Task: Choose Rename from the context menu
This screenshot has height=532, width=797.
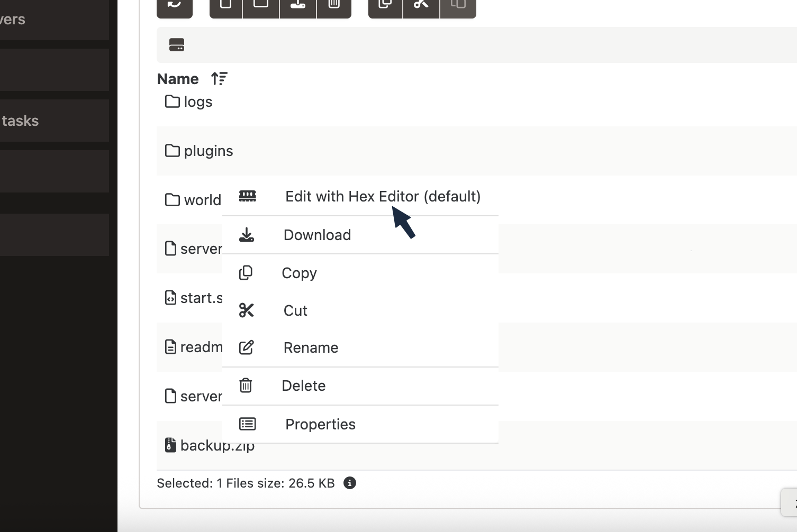Action: point(310,347)
